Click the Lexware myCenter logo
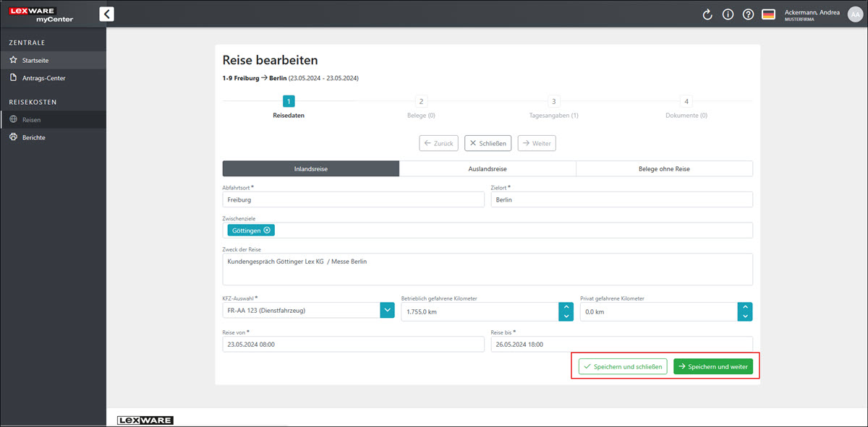868x427 pixels. [x=41, y=14]
